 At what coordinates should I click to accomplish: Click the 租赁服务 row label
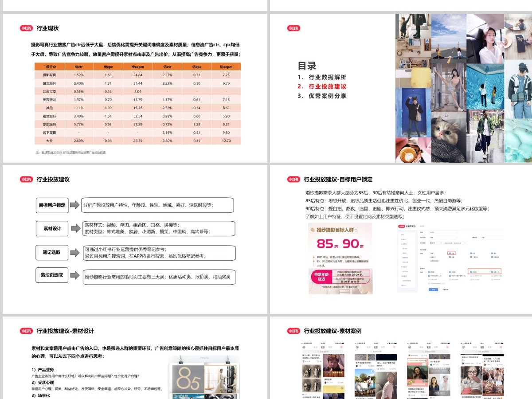[49, 116]
